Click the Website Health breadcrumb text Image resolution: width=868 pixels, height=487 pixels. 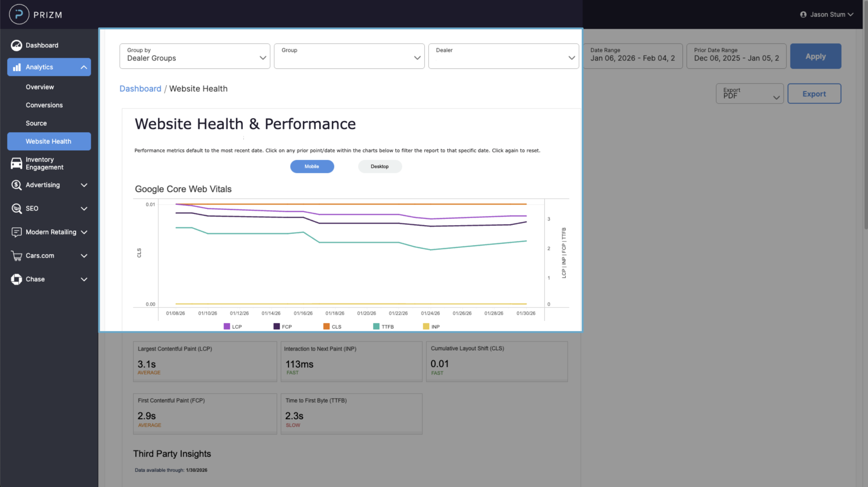[x=198, y=89]
